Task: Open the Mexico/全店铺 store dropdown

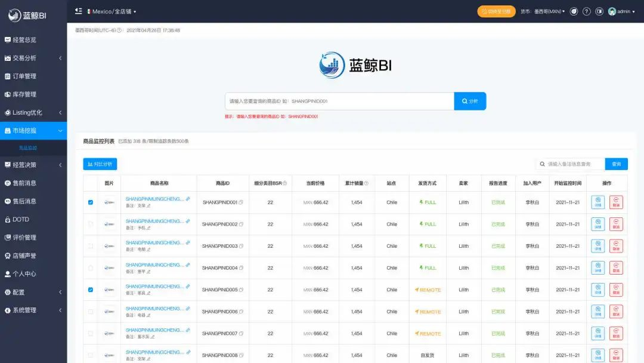Action: pyautogui.click(x=112, y=11)
